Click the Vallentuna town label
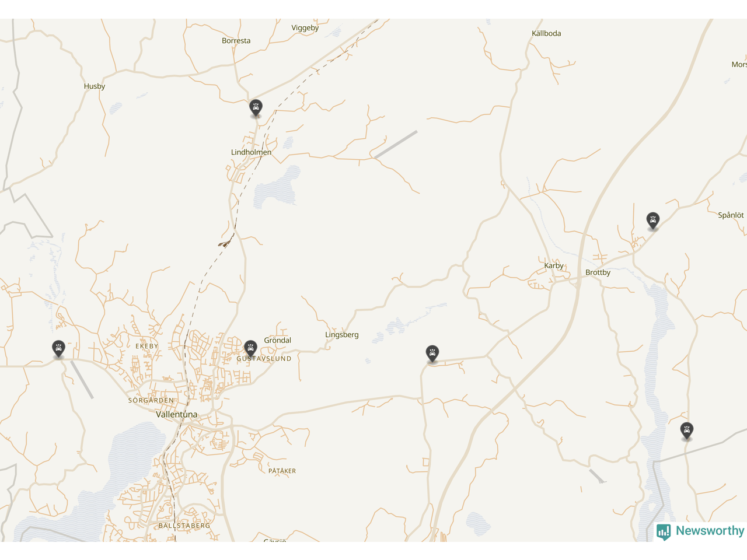 177,414
